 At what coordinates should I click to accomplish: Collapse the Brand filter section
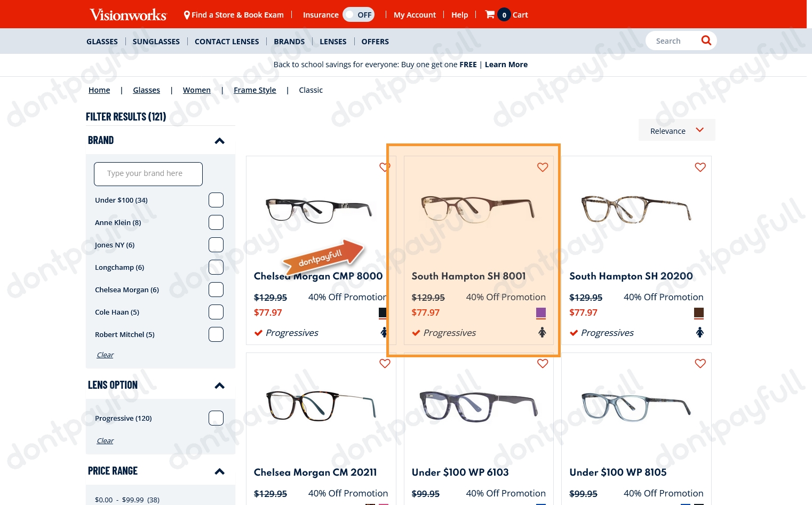[x=219, y=141]
